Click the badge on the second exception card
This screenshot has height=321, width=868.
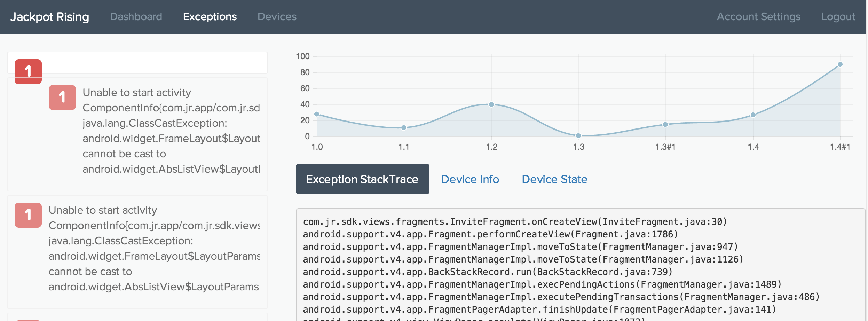(28, 215)
